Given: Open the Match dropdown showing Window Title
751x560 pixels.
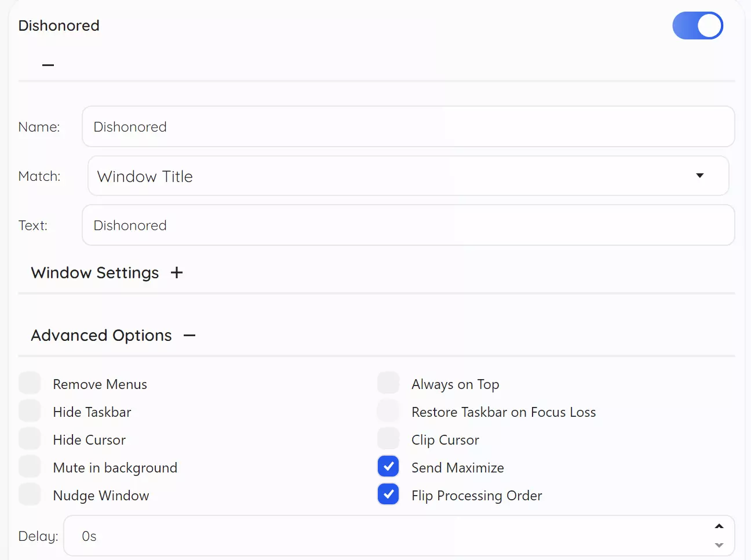Looking at the screenshot, I should 408,176.
